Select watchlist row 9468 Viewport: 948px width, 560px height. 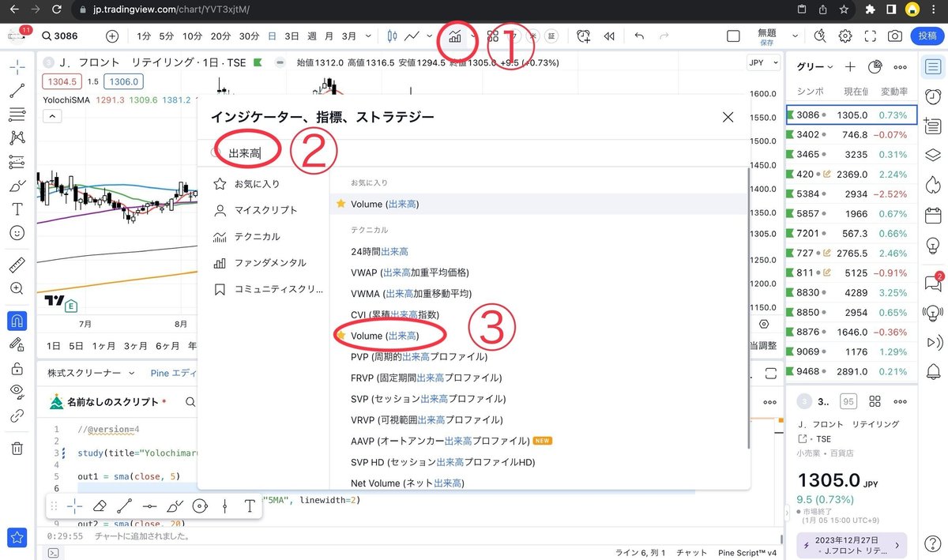coord(852,371)
